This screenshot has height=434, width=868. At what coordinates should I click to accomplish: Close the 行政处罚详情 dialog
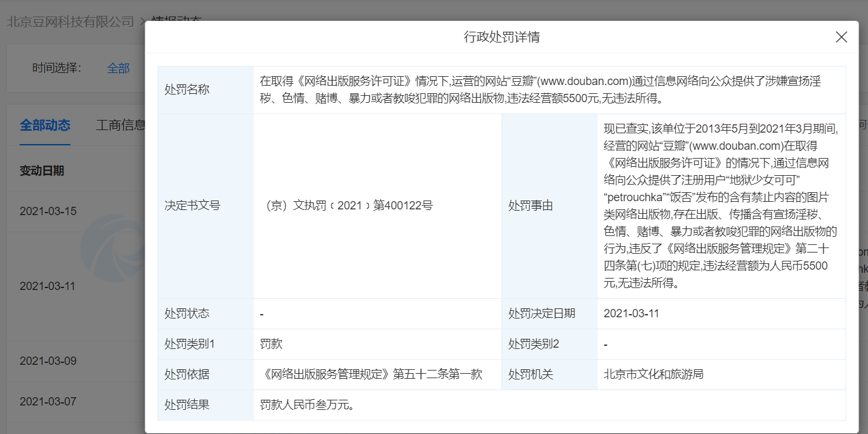tap(841, 37)
